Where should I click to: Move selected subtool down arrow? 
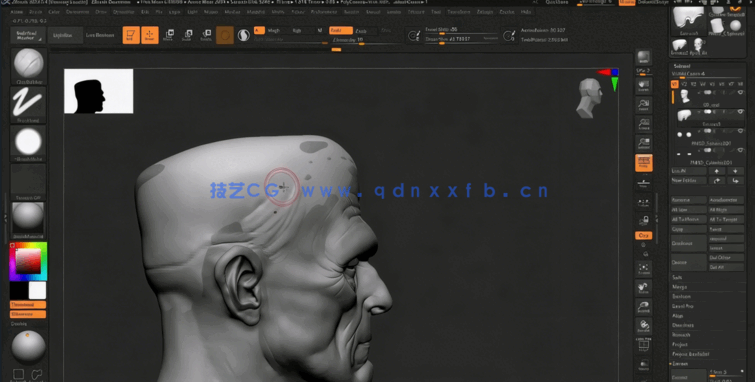pyautogui.click(x=735, y=171)
